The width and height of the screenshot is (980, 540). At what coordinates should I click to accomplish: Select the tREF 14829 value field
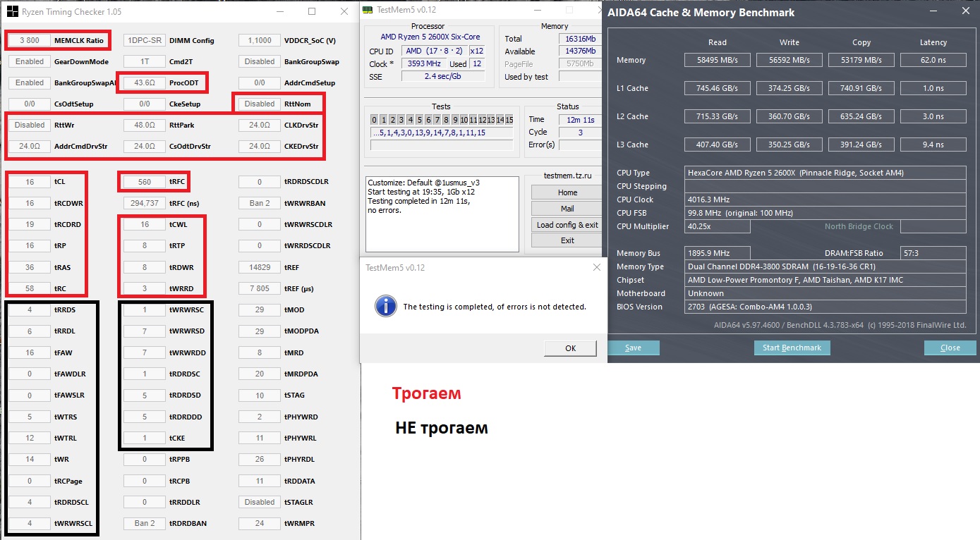point(260,267)
